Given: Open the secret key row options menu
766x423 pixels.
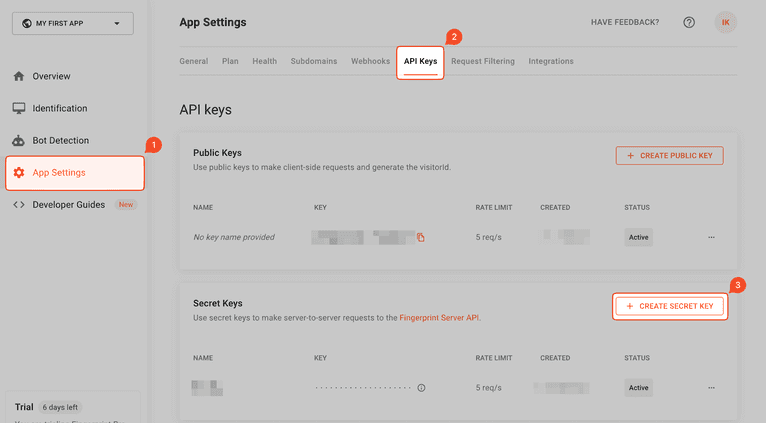Looking at the screenshot, I should tap(711, 388).
